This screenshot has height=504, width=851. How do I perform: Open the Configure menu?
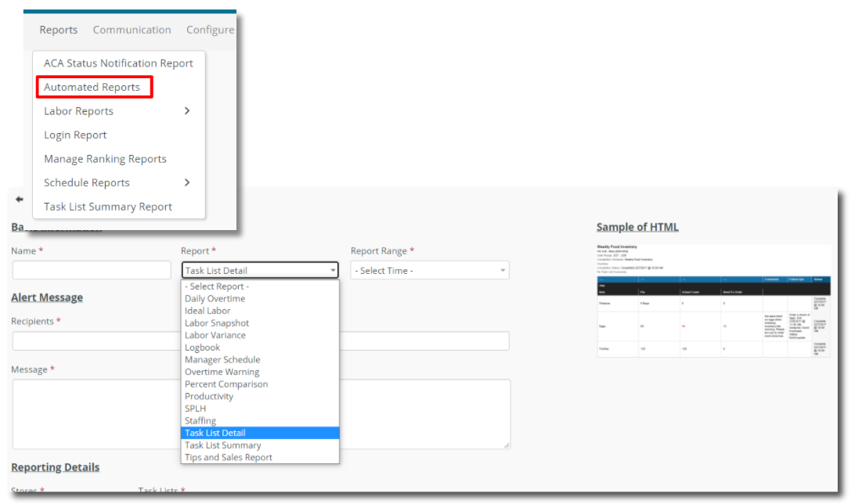click(210, 30)
